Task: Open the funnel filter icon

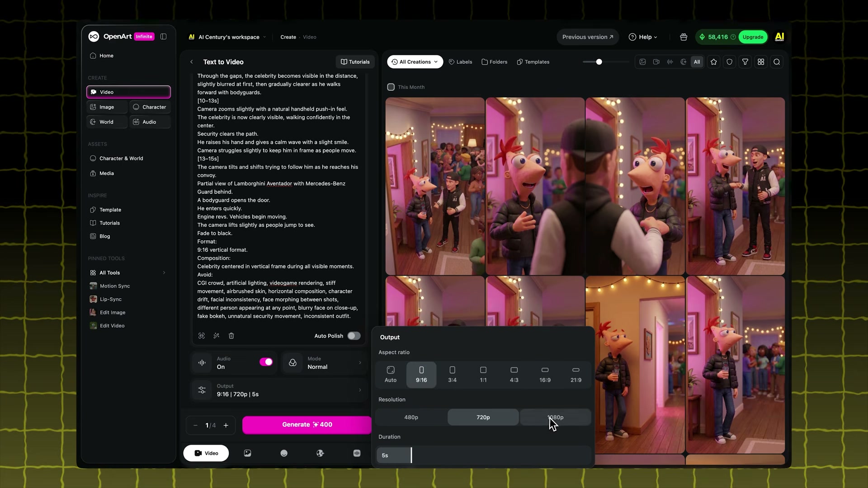Action: pyautogui.click(x=745, y=62)
